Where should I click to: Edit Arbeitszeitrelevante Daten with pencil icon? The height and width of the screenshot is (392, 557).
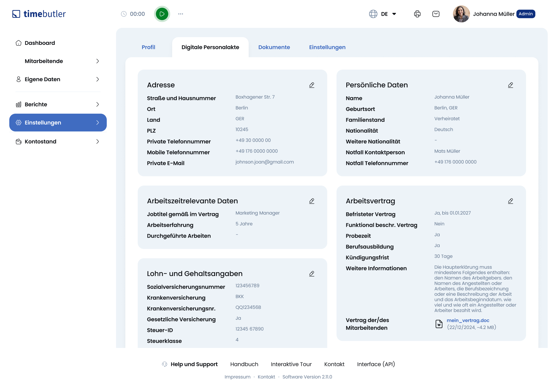coord(312,201)
